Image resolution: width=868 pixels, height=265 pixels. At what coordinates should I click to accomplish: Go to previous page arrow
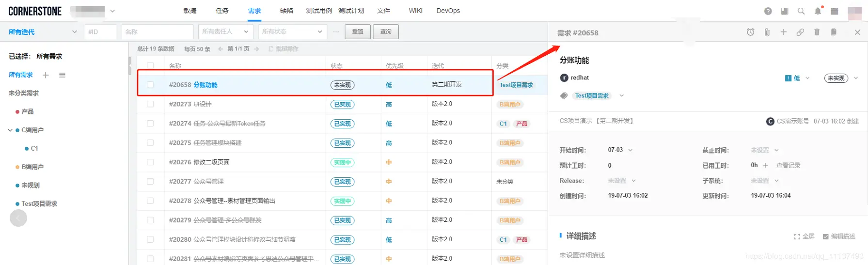coord(221,49)
